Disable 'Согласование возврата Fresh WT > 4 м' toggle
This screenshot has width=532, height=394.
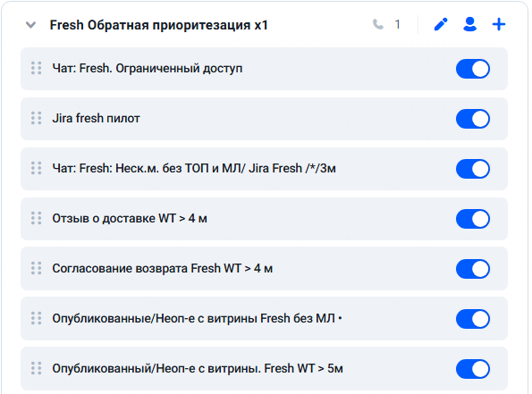pos(473,269)
